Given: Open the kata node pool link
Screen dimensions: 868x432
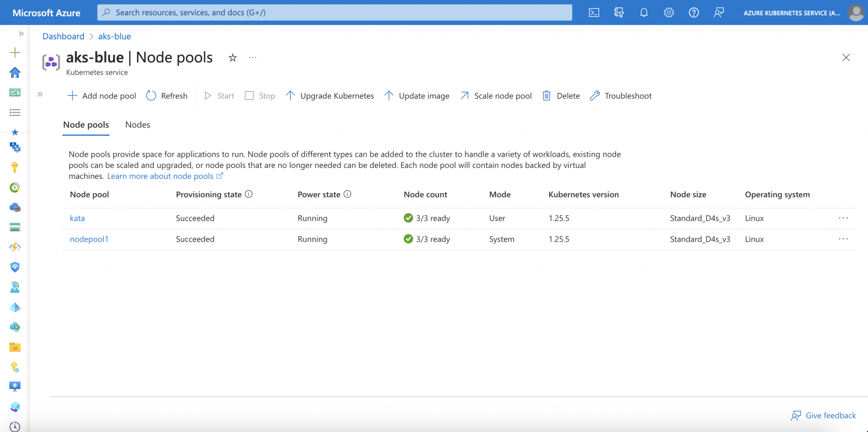Looking at the screenshot, I should pyautogui.click(x=77, y=218).
